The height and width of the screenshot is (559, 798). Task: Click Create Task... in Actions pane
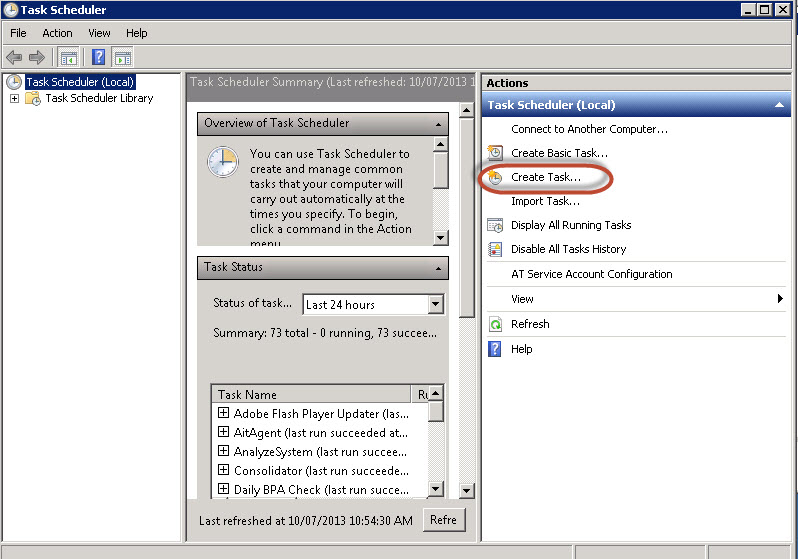[545, 177]
